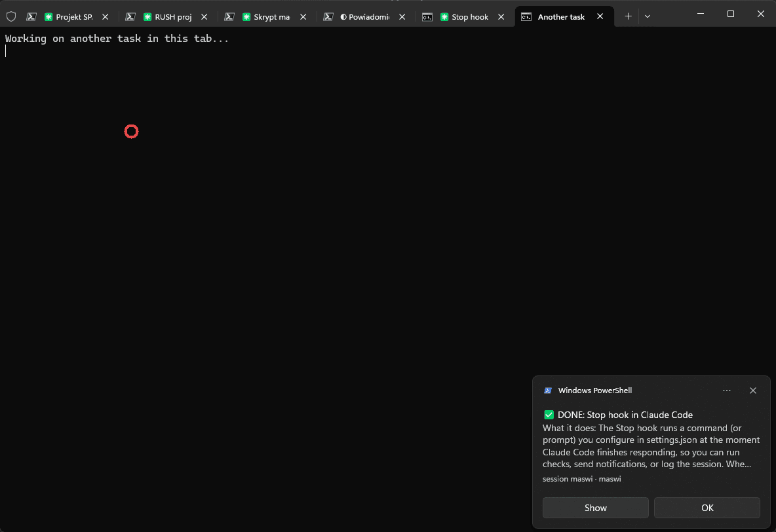776x532 pixels.
Task: Close the Stop hook tab
Action: (501, 17)
